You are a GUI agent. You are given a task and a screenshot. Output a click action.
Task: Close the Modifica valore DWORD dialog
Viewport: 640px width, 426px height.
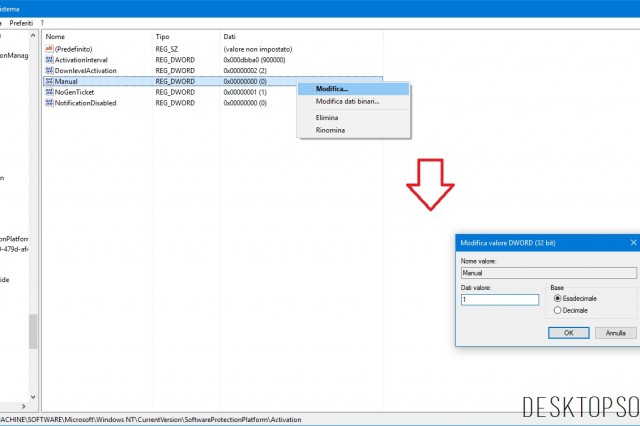pyautogui.click(x=633, y=242)
